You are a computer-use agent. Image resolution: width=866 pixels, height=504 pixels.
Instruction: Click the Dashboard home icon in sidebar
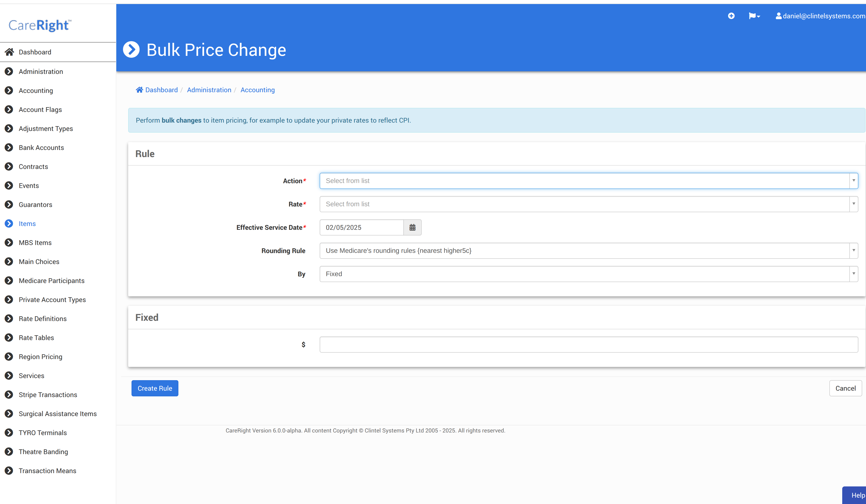(x=9, y=52)
